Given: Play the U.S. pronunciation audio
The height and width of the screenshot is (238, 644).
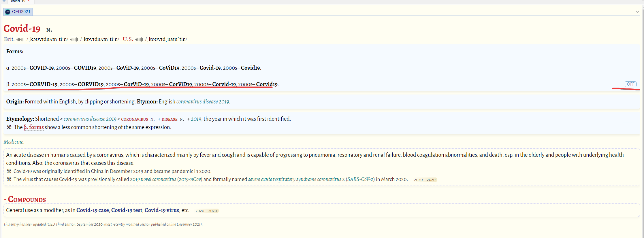Looking at the screenshot, I should pyautogui.click(x=139, y=39).
